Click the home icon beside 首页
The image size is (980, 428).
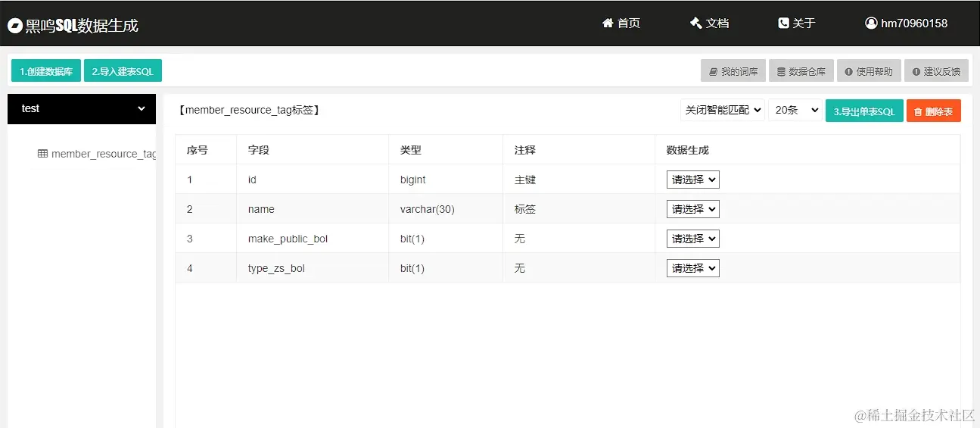click(x=608, y=23)
